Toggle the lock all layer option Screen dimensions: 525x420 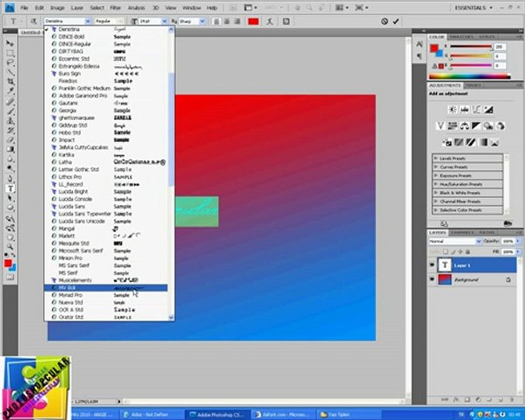tap(468, 251)
